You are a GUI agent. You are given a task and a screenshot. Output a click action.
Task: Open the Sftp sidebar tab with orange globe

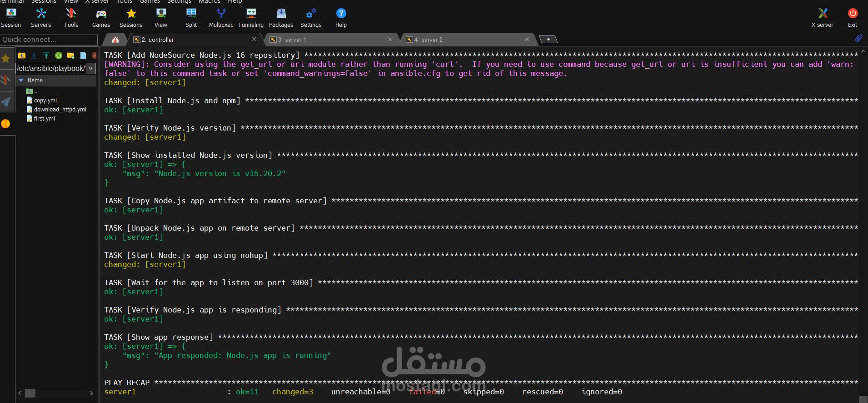6,123
